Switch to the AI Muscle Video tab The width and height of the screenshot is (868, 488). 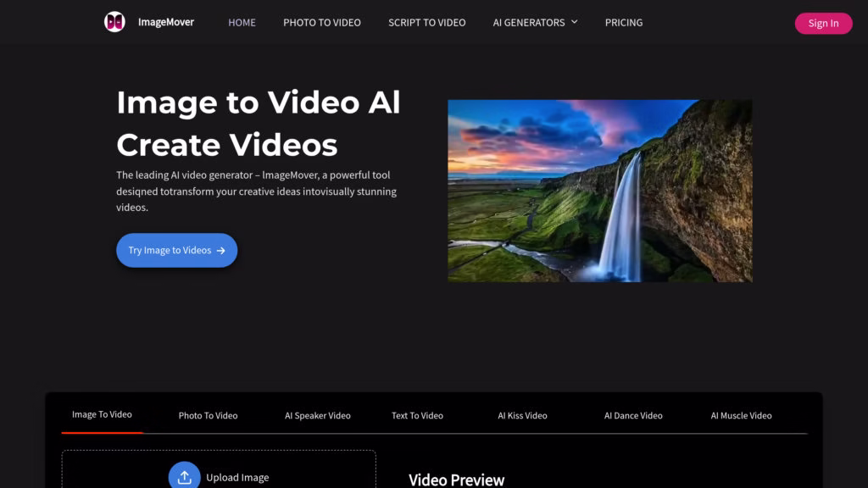[741, 415]
